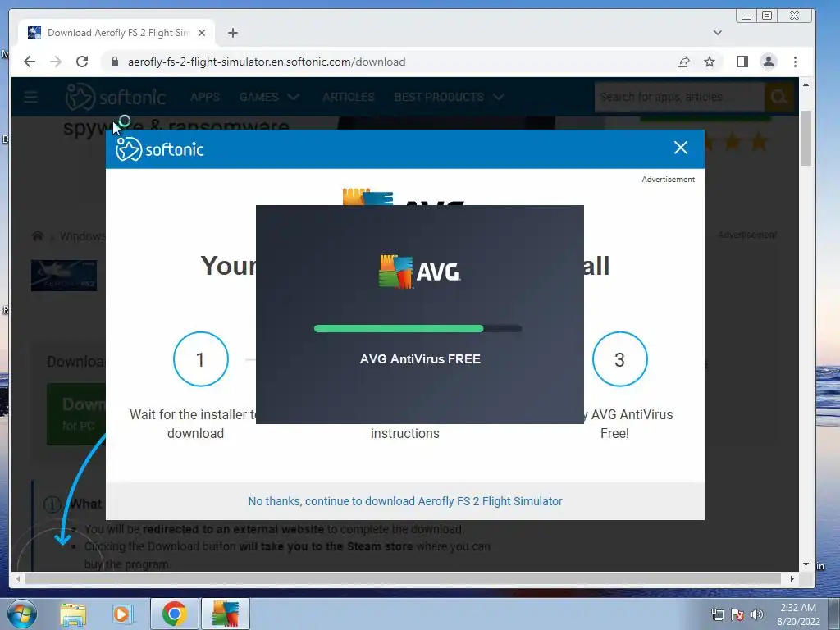
Task: Click the Chrome taskbar icon
Action: pyautogui.click(x=174, y=614)
